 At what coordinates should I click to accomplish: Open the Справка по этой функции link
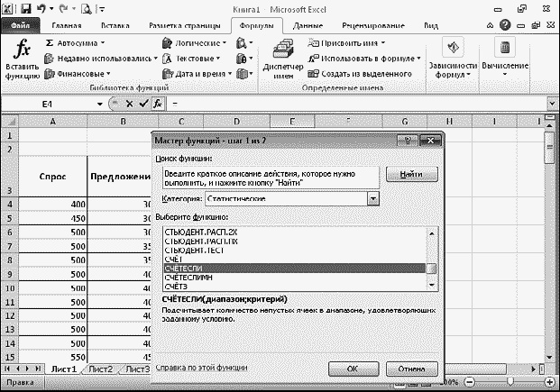click(x=198, y=368)
